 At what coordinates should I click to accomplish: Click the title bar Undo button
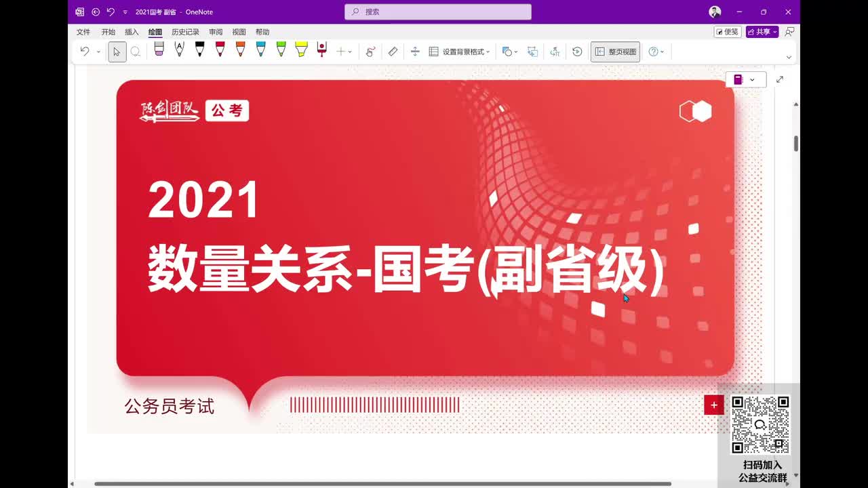point(111,12)
